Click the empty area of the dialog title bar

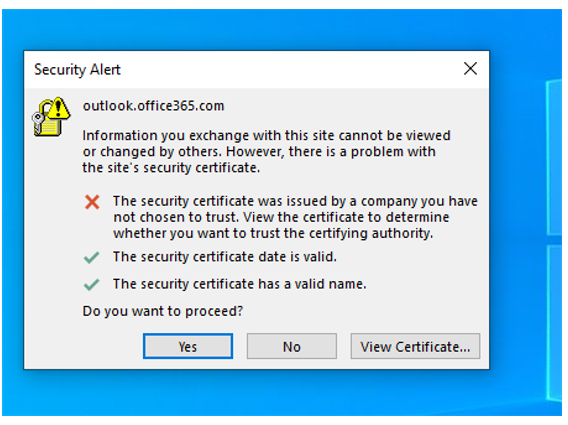coord(290,69)
